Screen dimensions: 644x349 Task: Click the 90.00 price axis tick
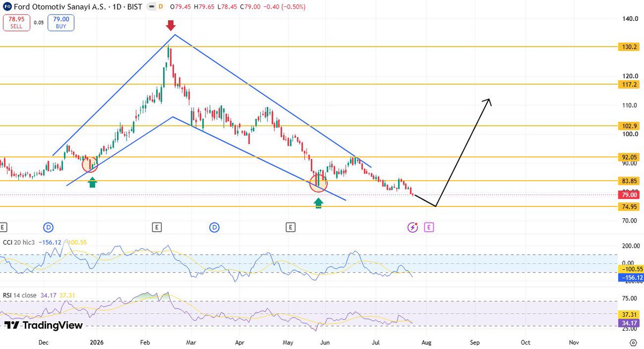pyautogui.click(x=630, y=164)
